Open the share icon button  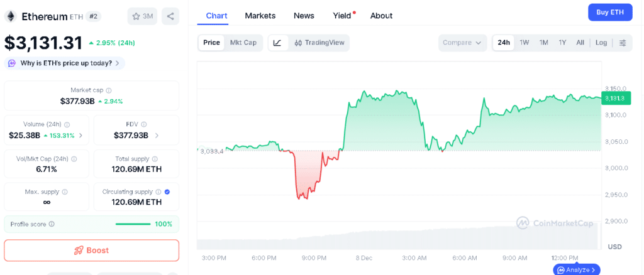(x=170, y=16)
